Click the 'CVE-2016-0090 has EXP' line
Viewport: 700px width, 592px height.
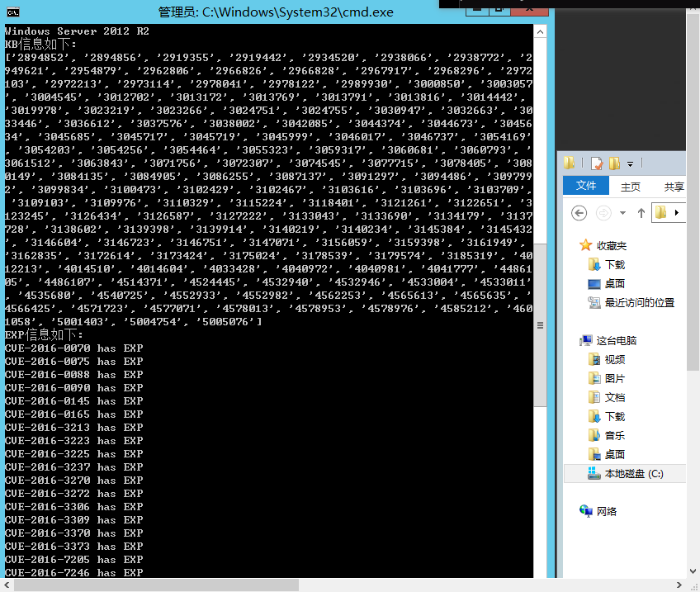[73, 388]
